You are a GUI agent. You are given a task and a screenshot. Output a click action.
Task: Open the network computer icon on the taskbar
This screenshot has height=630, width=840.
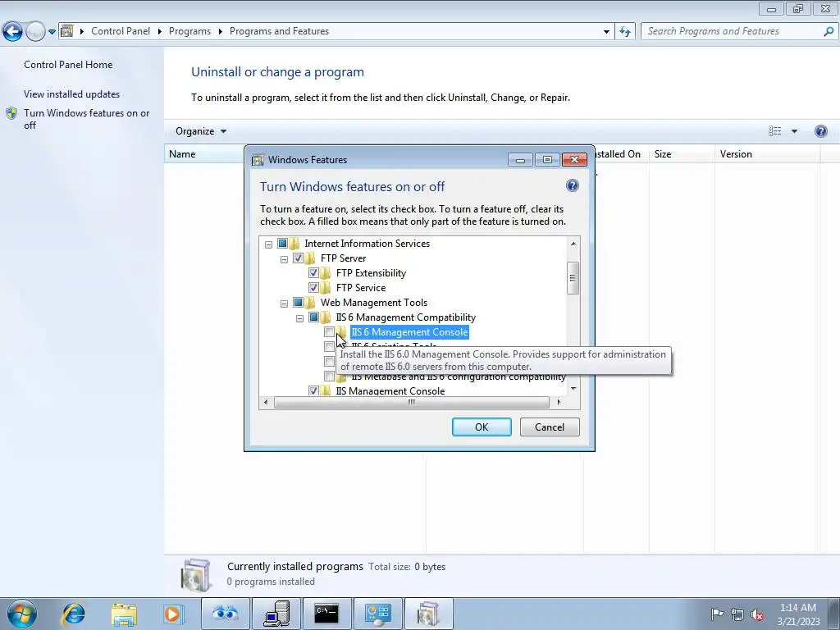click(x=276, y=614)
